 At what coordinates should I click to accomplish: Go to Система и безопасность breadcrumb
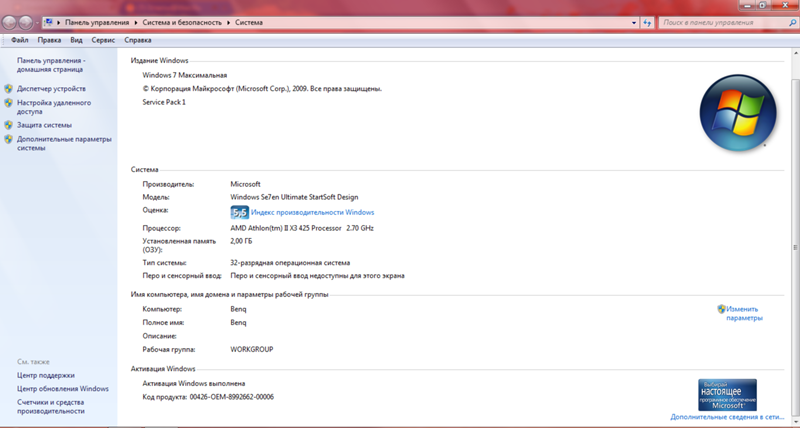click(x=182, y=22)
